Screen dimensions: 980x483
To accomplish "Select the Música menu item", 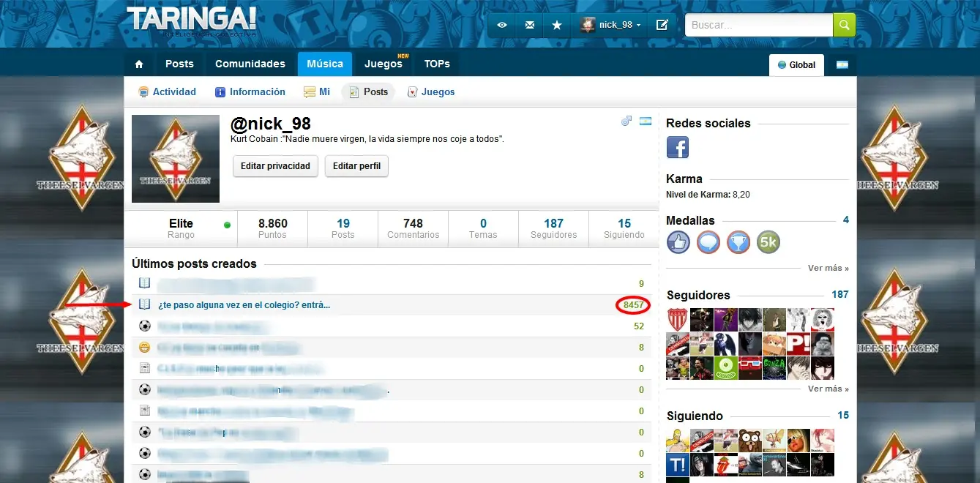I will point(325,64).
